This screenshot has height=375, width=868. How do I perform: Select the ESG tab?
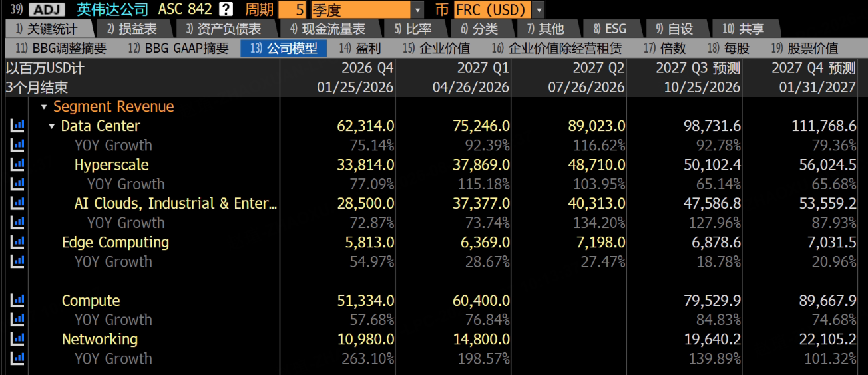(610, 29)
